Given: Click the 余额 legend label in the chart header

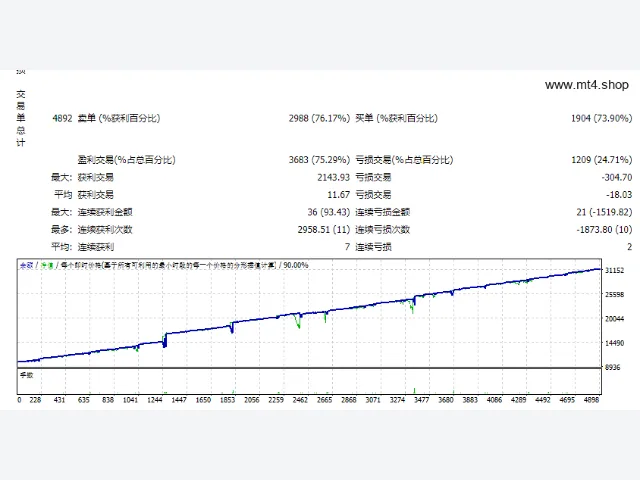Looking at the screenshot, I should [26, 265].
